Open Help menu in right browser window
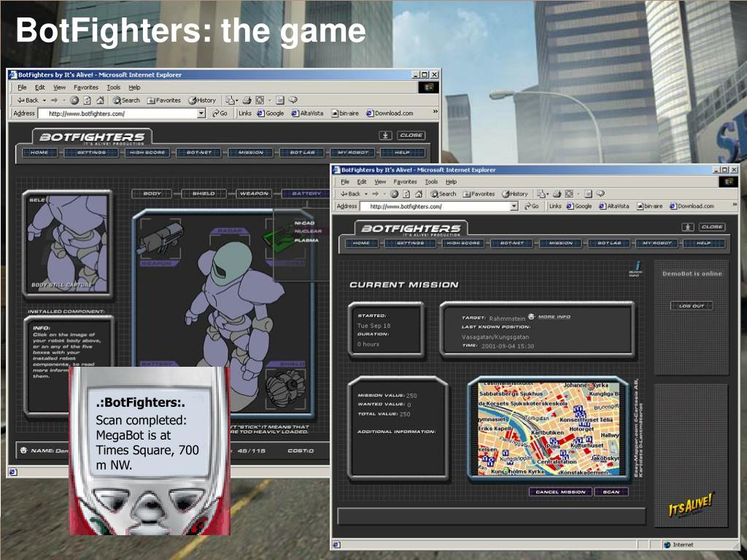The width and height of the screenshot is (747, 560). [451, 182]
